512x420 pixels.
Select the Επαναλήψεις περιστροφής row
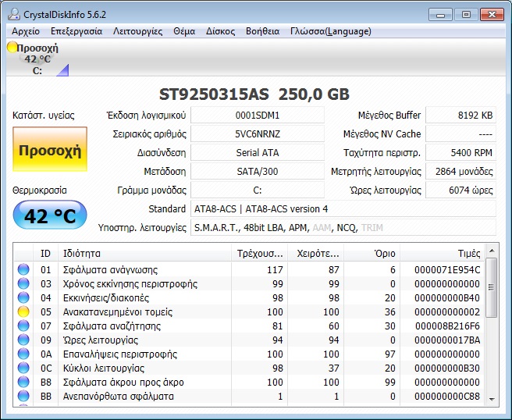[250, 354]
